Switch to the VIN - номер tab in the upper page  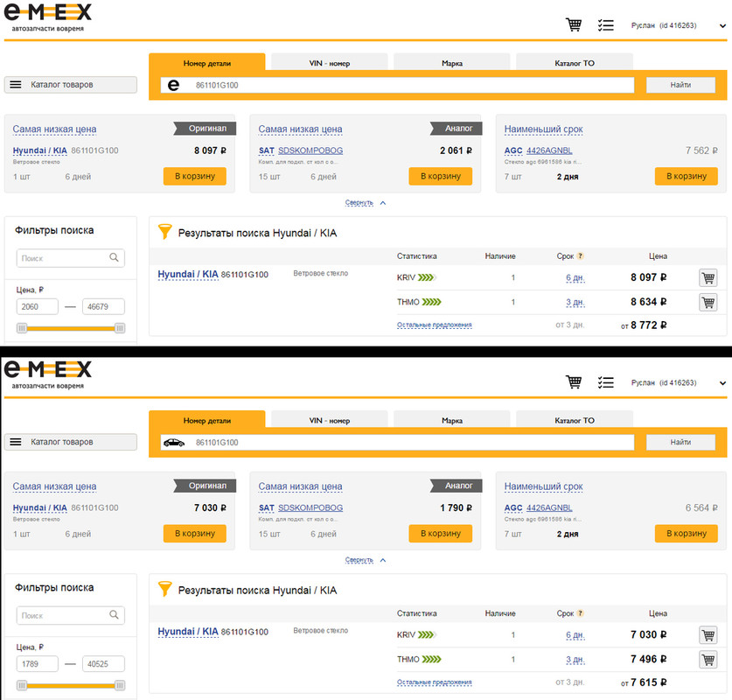[330, 63]
